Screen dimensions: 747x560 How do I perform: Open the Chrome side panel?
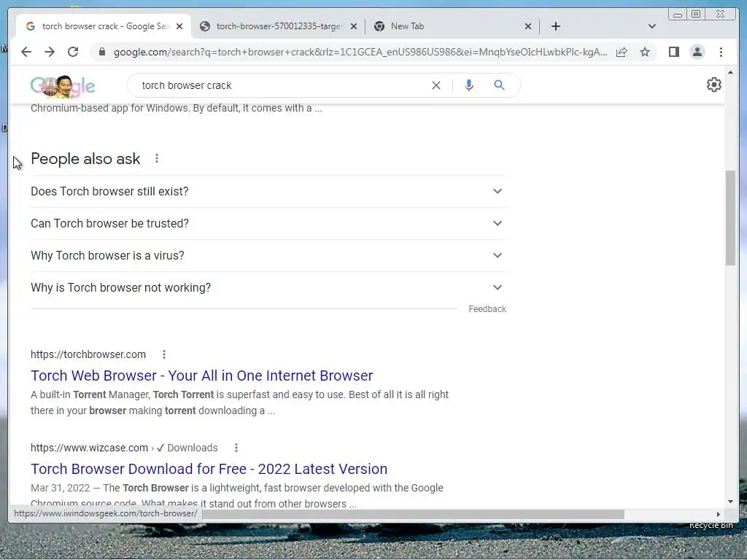click(x=673, y=52)
